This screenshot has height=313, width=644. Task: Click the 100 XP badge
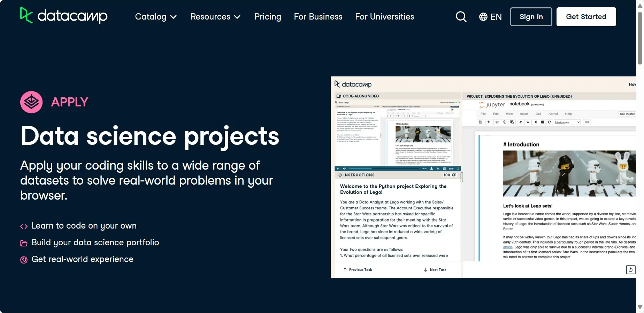450,175
